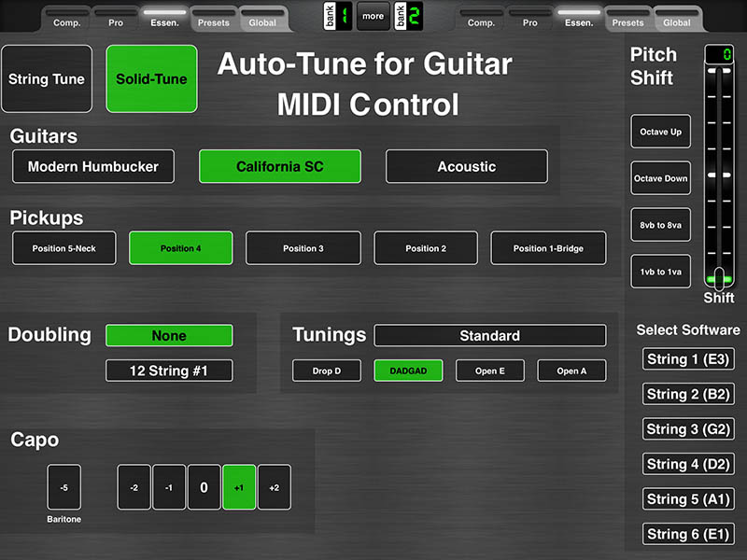The height and width of the screenshot is (560, 747).
Task: Select the DADGAD tuning
Action: click(408, 371)
